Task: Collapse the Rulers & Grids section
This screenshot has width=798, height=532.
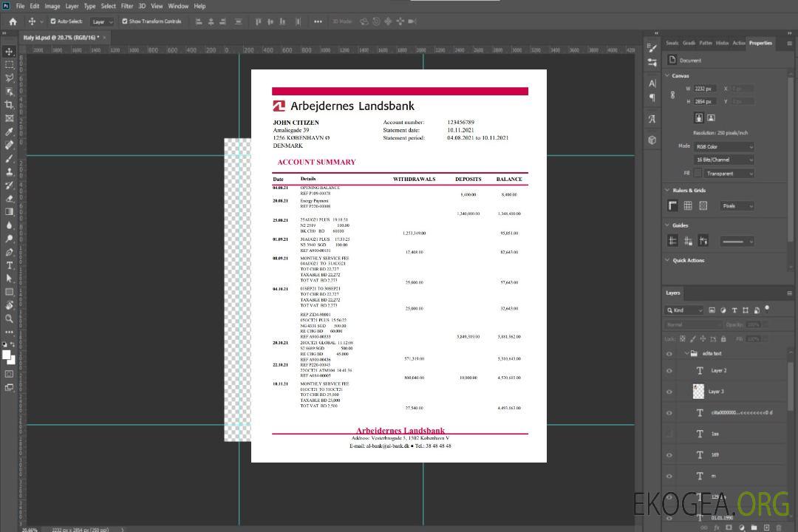Action: pyautogui.click(x=668, y=190)
